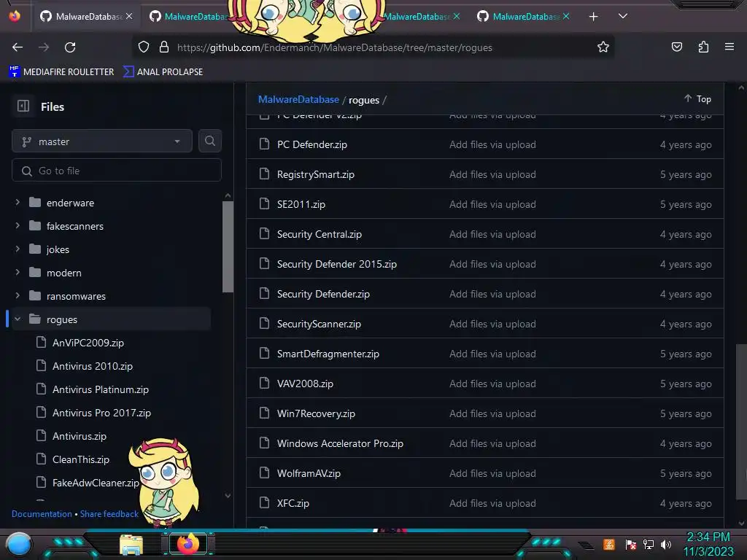747x560 pixels.
Task: Go back to the previous page
Action: 18,47
